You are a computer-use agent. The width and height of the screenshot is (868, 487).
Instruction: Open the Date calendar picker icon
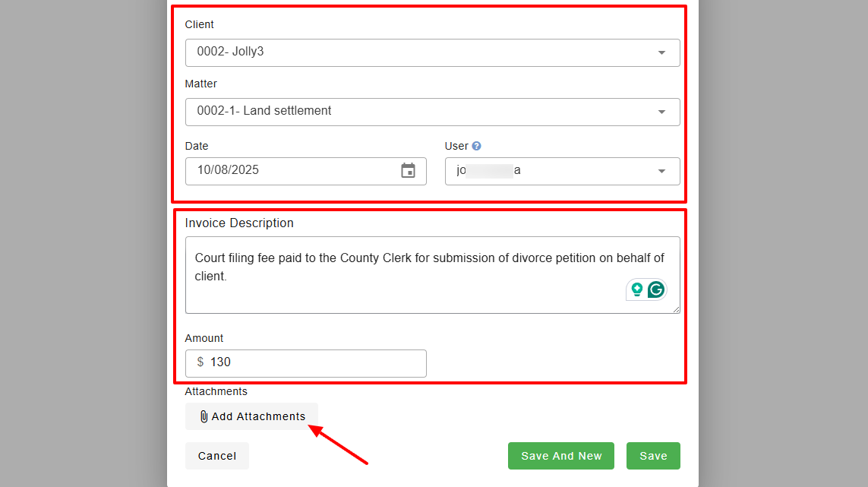click(x=408, y=170)
